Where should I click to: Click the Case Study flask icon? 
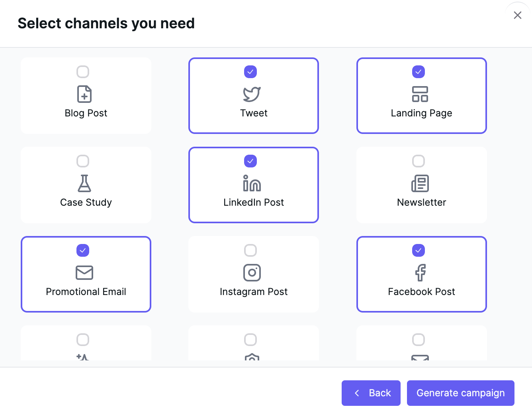click(84, 183)
